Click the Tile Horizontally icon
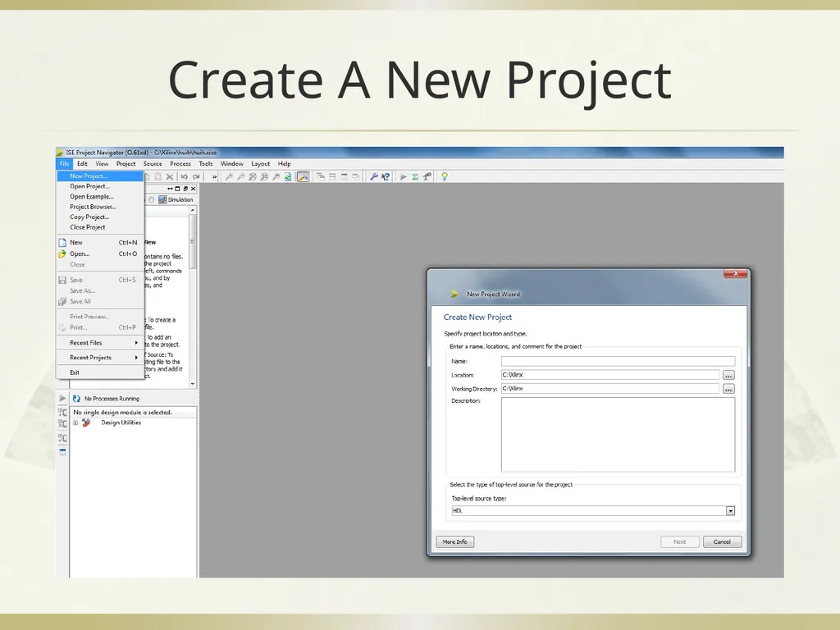 coord(332,177)
